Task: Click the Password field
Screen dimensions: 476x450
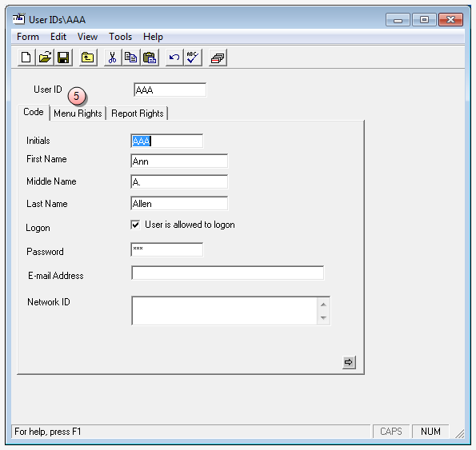Action: (x=166, y=249)
